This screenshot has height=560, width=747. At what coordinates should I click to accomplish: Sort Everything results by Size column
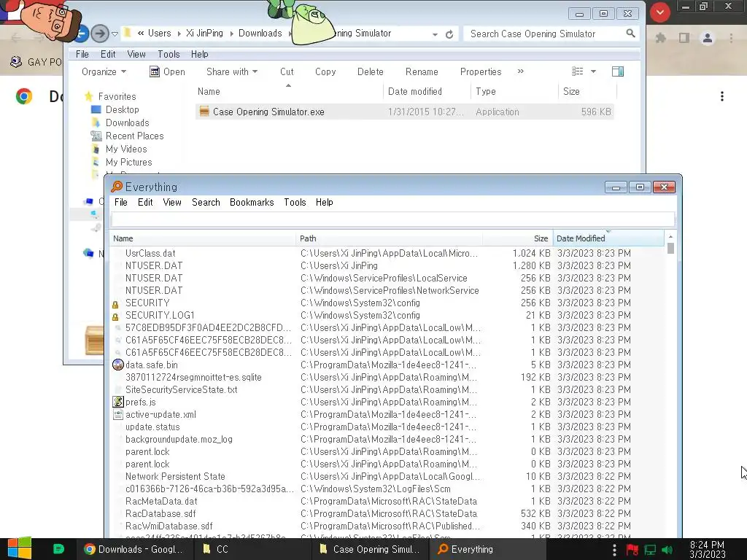pos(518,238)
